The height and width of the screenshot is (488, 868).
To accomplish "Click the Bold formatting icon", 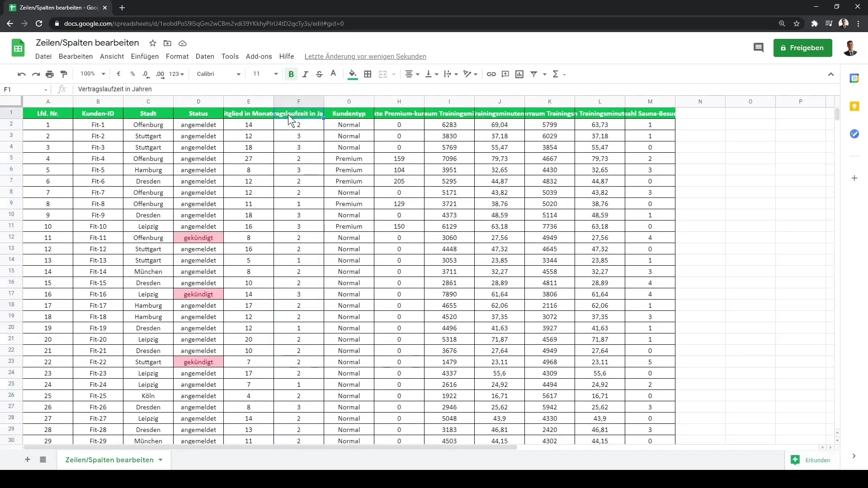I will click(x=291, y=73).
